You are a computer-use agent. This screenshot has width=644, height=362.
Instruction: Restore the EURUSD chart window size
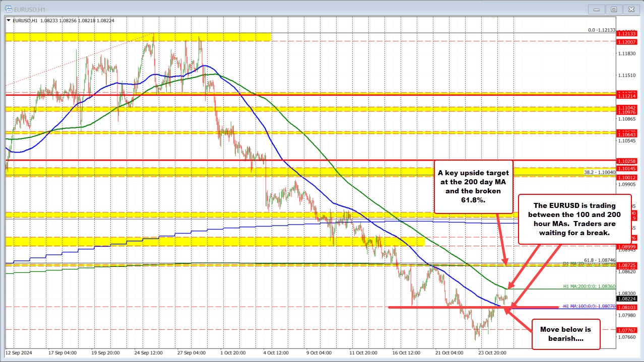point(613,9)
